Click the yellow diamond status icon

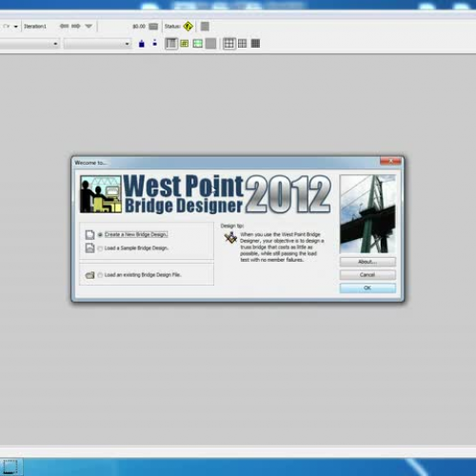pos(188,27)
